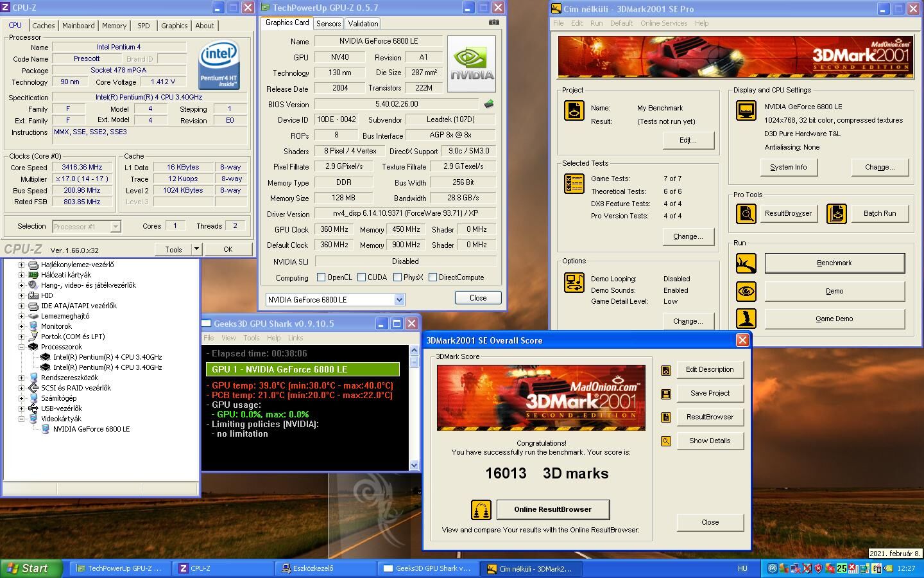
Task: Open TechPowerUp GPU-Z from the taskbar
Action: 119,568
